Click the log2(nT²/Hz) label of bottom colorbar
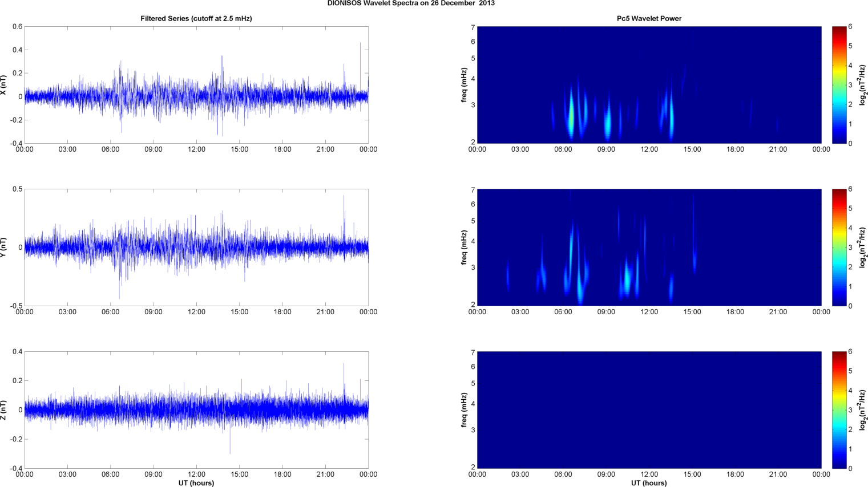The image size is (868, 487). point(863,410)
